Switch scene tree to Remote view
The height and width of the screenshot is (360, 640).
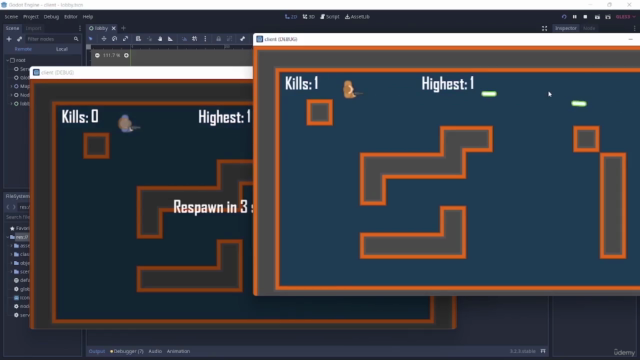coord(23,49)
